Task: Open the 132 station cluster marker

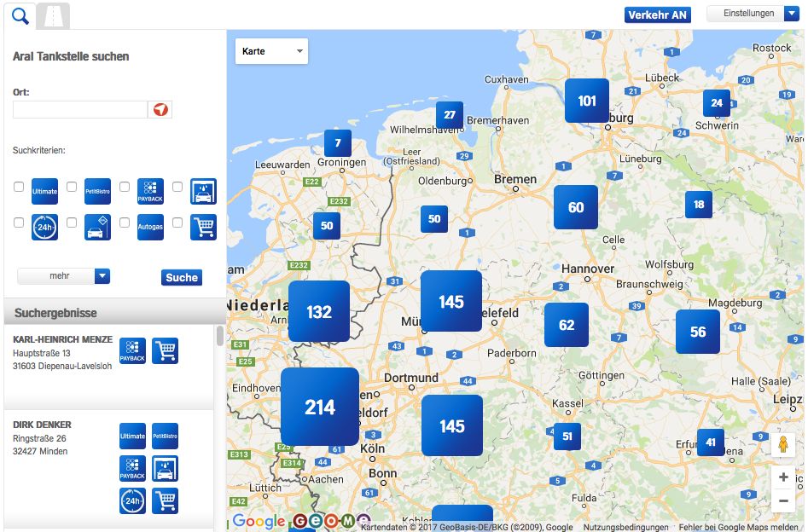Action: (319, 311)
